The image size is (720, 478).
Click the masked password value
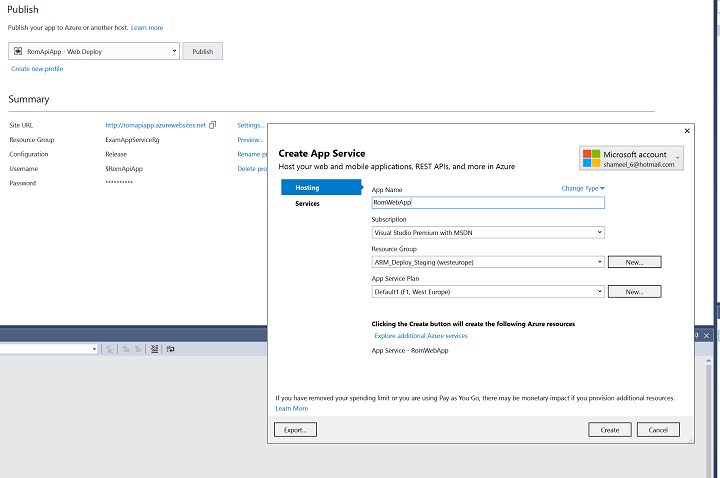pos(119,182)
